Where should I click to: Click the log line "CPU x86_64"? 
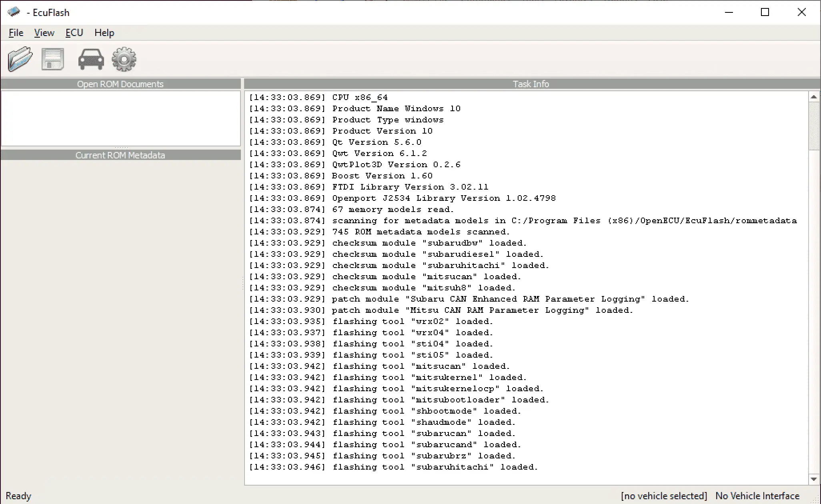coord(318,97)
